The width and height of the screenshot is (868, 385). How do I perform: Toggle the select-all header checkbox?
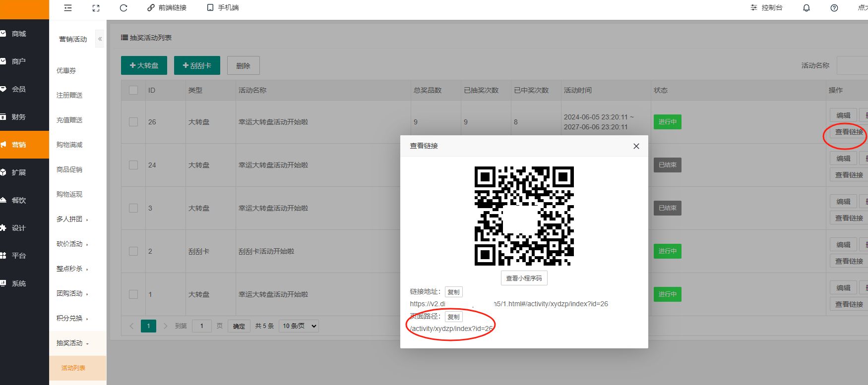point(133,90)
